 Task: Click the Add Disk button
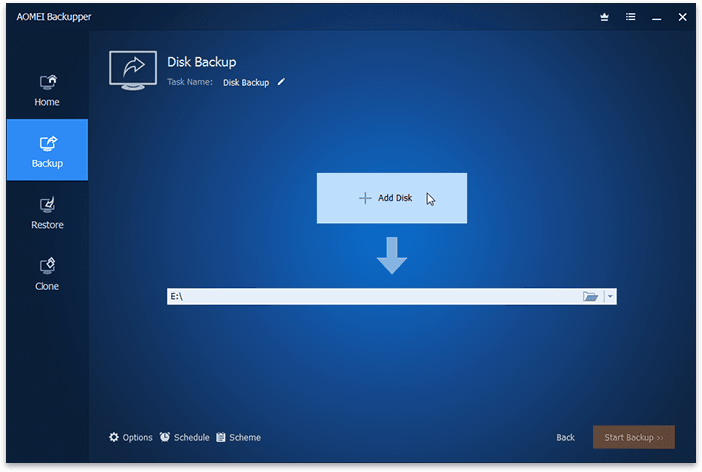(391, 198)
